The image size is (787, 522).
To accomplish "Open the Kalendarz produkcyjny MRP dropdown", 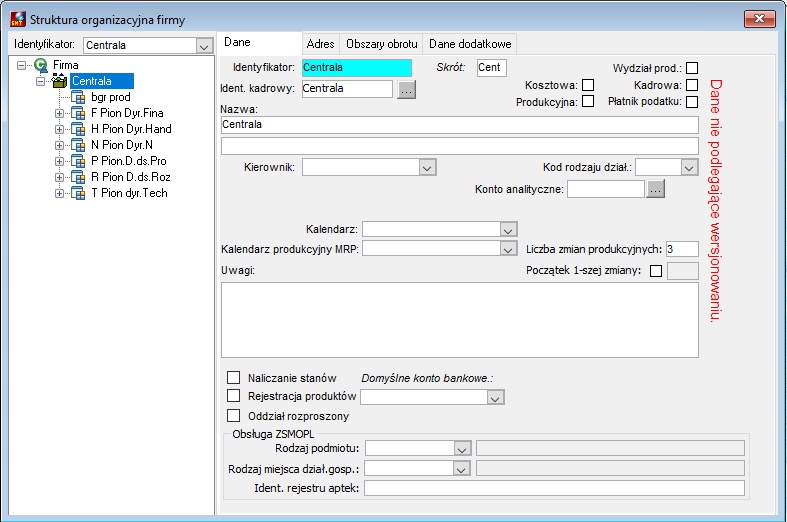I will click(x=508, y=249).
